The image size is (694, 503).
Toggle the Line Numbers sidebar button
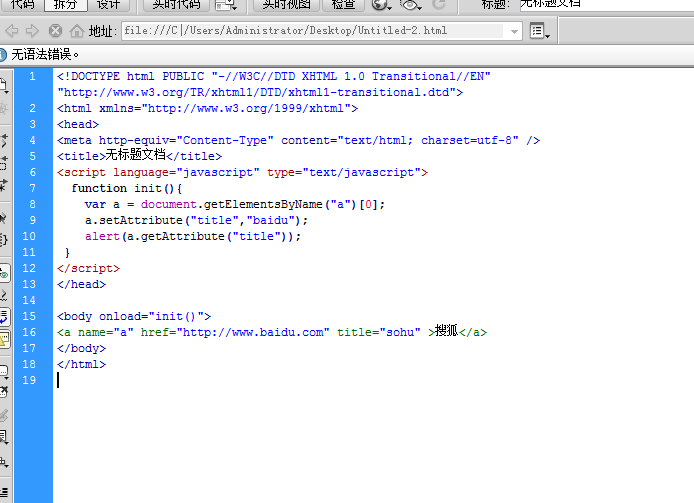(x=4, y=273)
